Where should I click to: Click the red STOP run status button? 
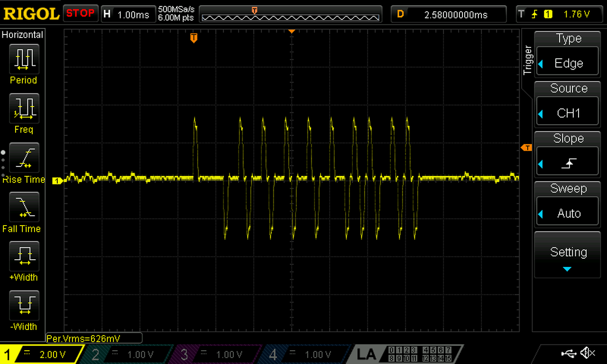tap(80, 13)
